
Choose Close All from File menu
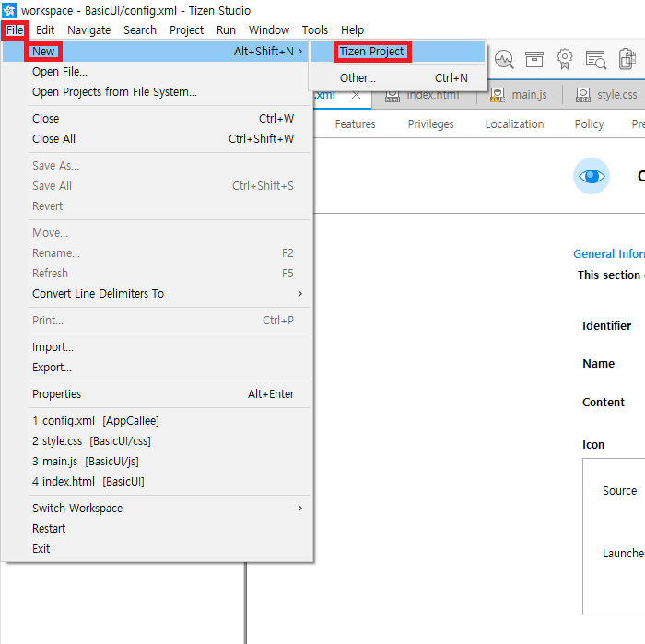click(x=157, y=138)
